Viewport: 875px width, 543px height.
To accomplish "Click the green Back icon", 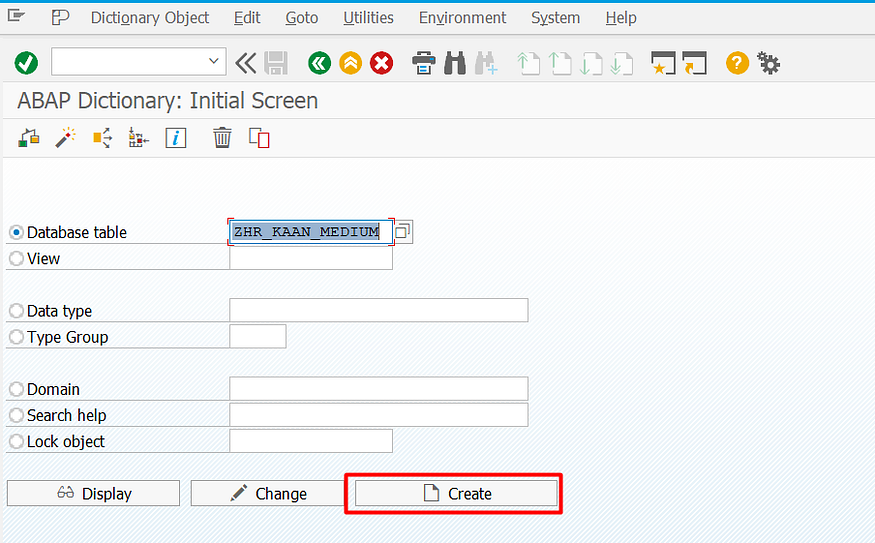I will click(x=319, y=63).
